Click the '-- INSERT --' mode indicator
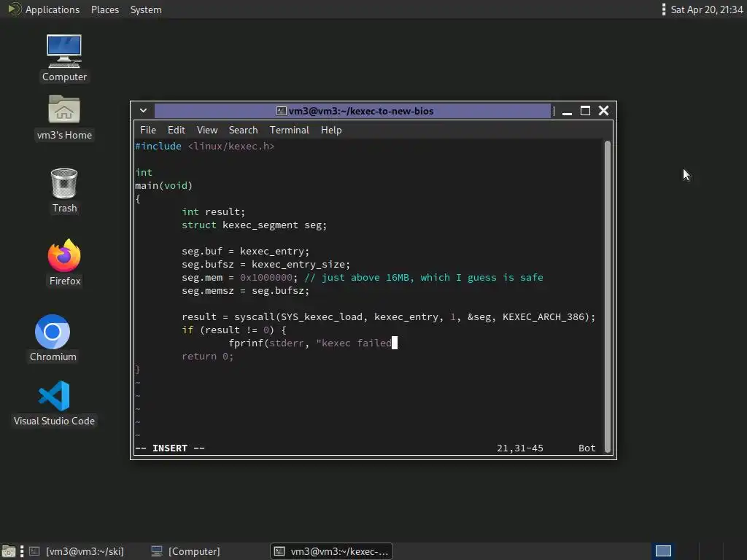This screenshot has height=560, width=747. pyautogui.click(x=169, y=448)
